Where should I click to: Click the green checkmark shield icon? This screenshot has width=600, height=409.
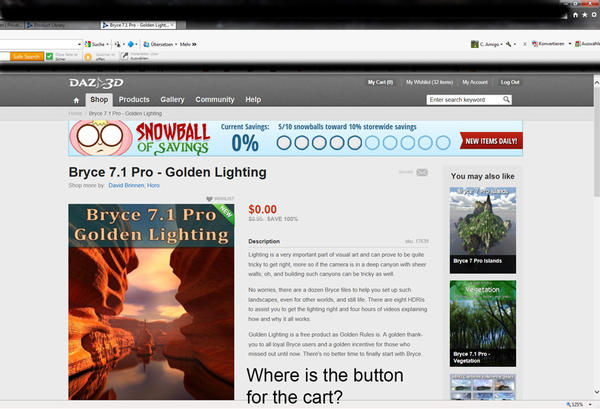coord(49,57)
